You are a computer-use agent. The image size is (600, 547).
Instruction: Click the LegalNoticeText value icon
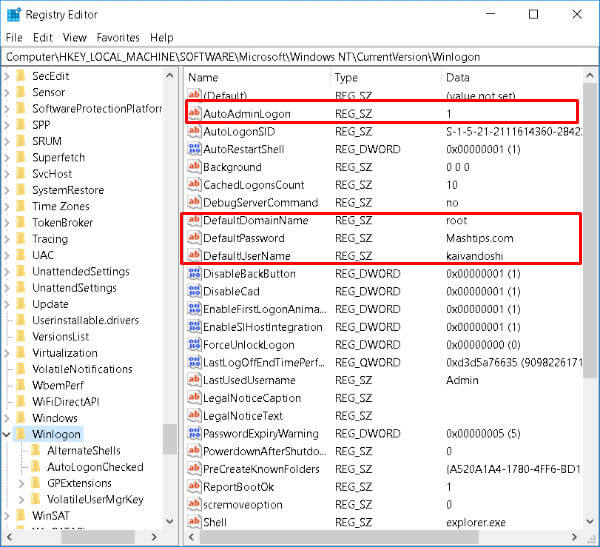pyautogui.click(x=194, y=415)
